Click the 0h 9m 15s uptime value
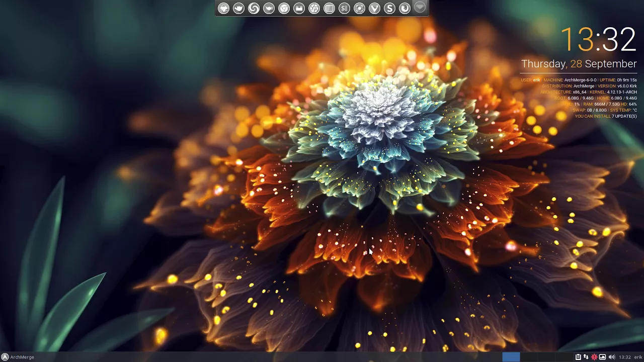Image resolution: width=644 pixels, height=362 pixels. tap(627, 80)
